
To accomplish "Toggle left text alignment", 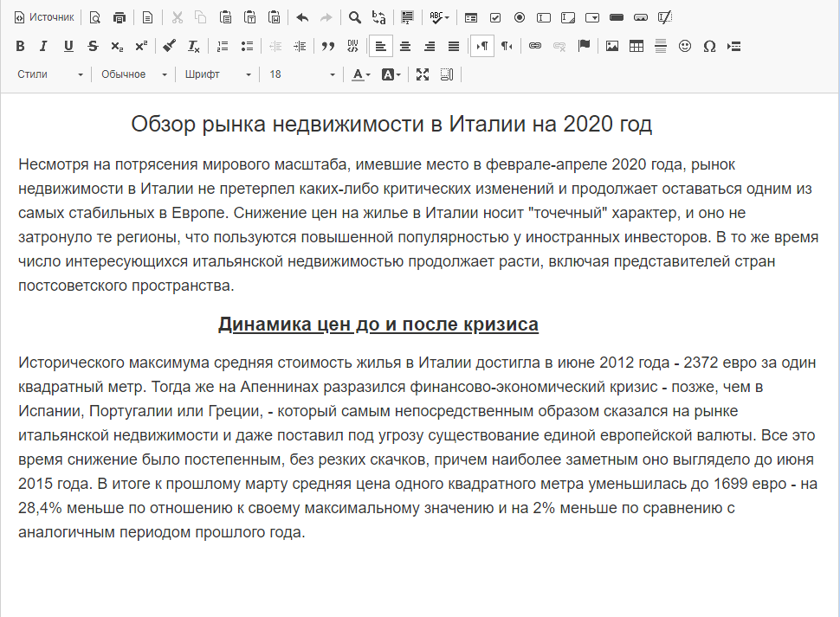I will point(381,46).
